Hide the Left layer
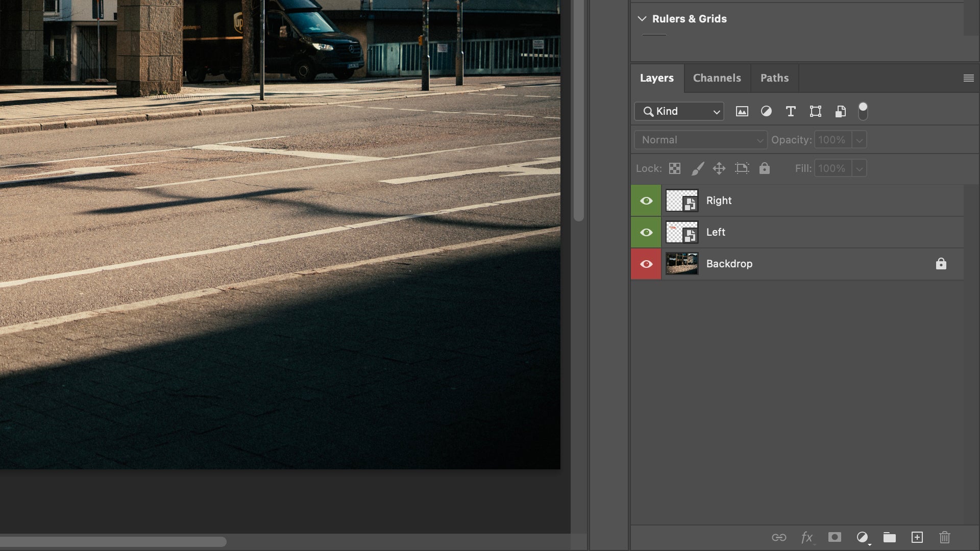The width and height of the screenshot is (980, 551). pos(646,232)
